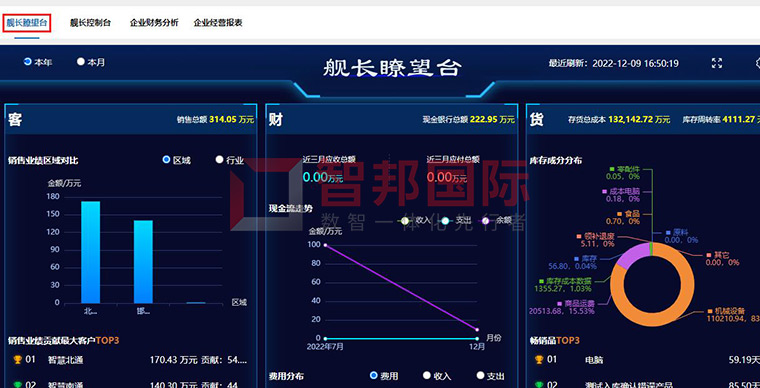Select the 本年 radio button
The height and width of the screenshot is (388, 760).
pyautogui.click(x=28, y=62)
